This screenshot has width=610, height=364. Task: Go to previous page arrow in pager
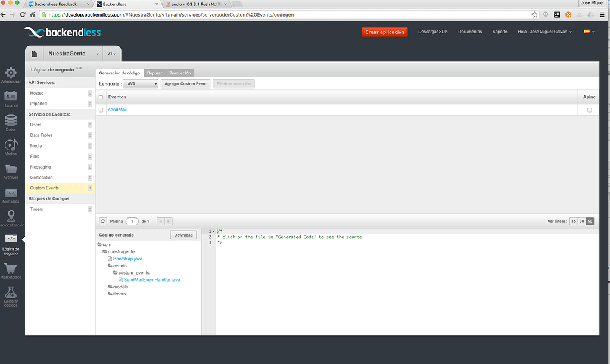[x=161, y=221]
